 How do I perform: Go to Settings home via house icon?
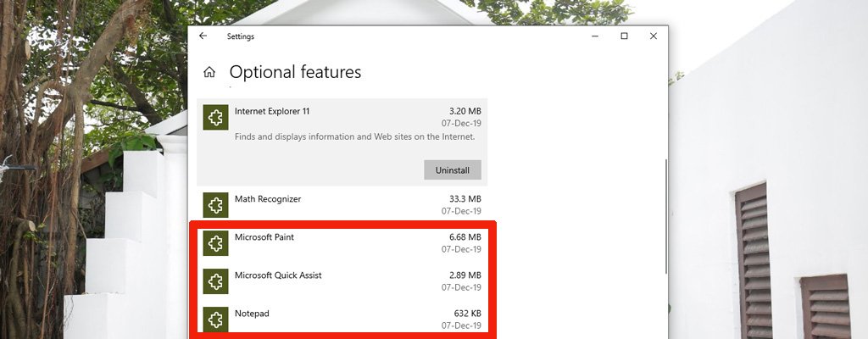(209, 73)
